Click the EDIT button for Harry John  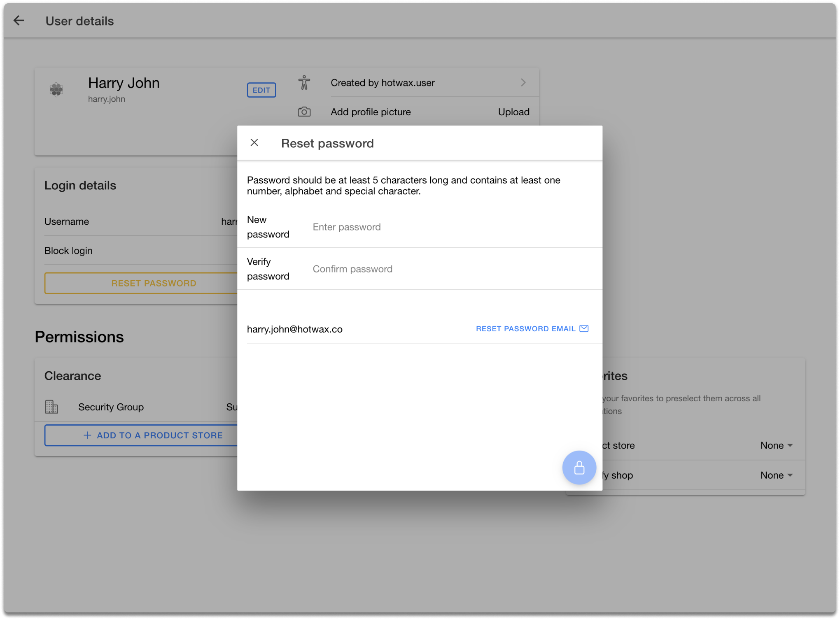(x=261, y=90)
